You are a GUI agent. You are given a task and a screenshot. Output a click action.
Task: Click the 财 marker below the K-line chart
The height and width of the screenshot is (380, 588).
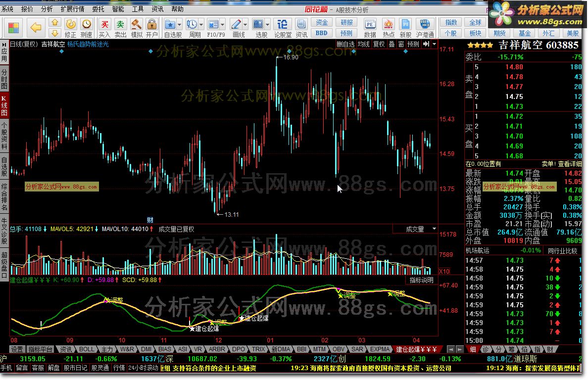point(150,220)
